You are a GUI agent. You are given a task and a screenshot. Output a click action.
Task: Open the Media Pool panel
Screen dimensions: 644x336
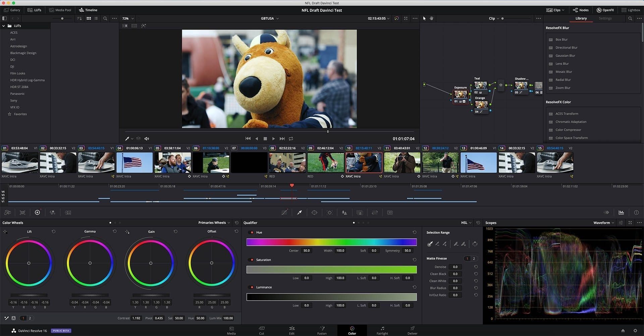pos(60,10)
